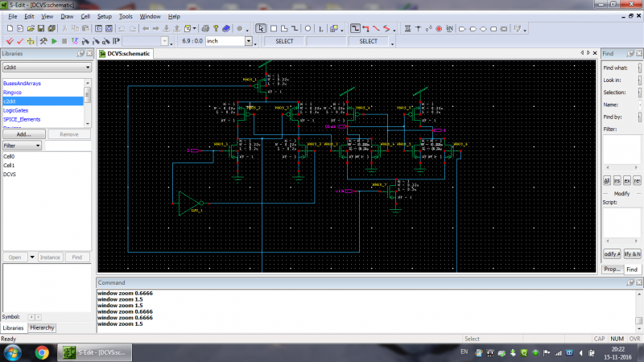Click the library list vertical scrollbar
The width and height of the screenshot is (644, 362).
pos(88,103)
